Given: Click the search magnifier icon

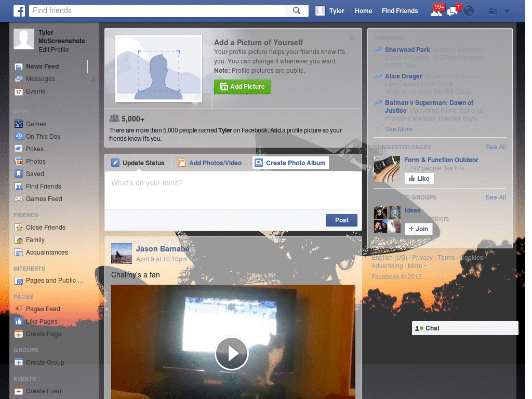Looking at the screenshot, I should click(x=297, y=10).
